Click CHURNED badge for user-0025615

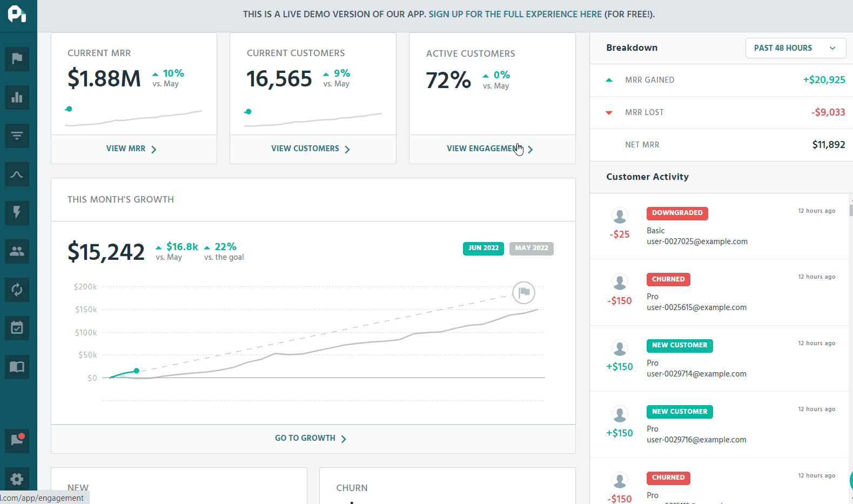click(668, 279)
